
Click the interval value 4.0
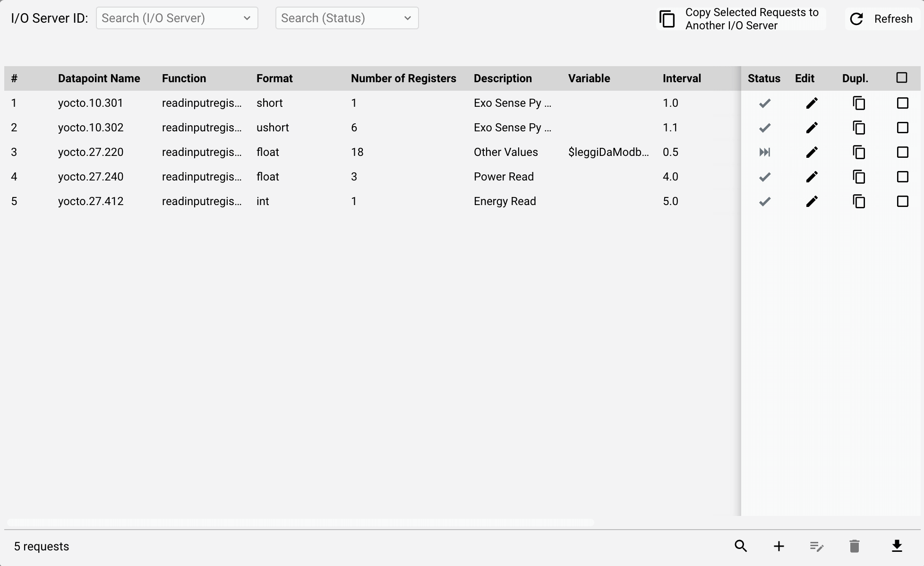[670, 177]
